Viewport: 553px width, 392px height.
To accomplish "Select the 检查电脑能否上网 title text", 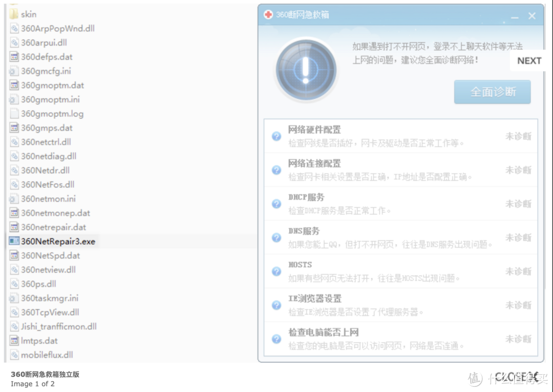I will point(324,333).
